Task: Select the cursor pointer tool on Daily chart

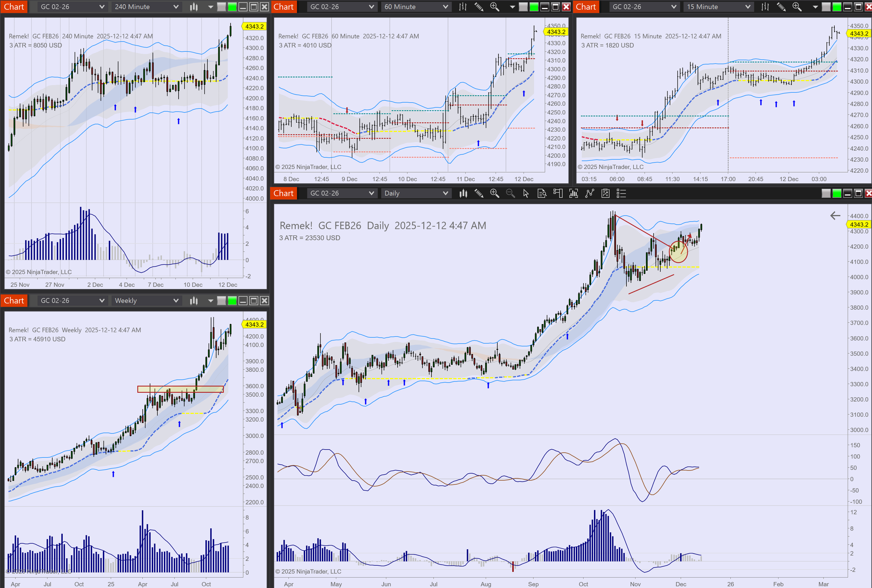Action: tap(526, 193)
